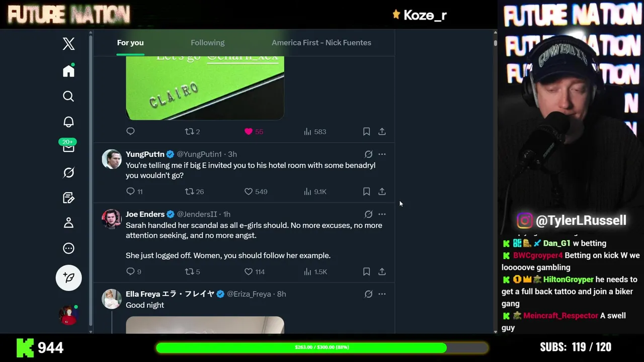
Task: Open @JendersII profile handle link
Action: (197, 214)
